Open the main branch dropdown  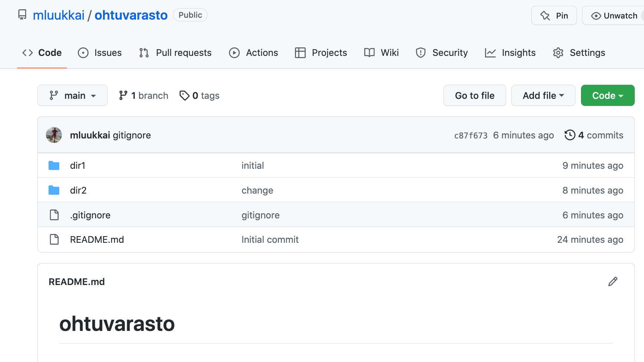pos(72,95)
